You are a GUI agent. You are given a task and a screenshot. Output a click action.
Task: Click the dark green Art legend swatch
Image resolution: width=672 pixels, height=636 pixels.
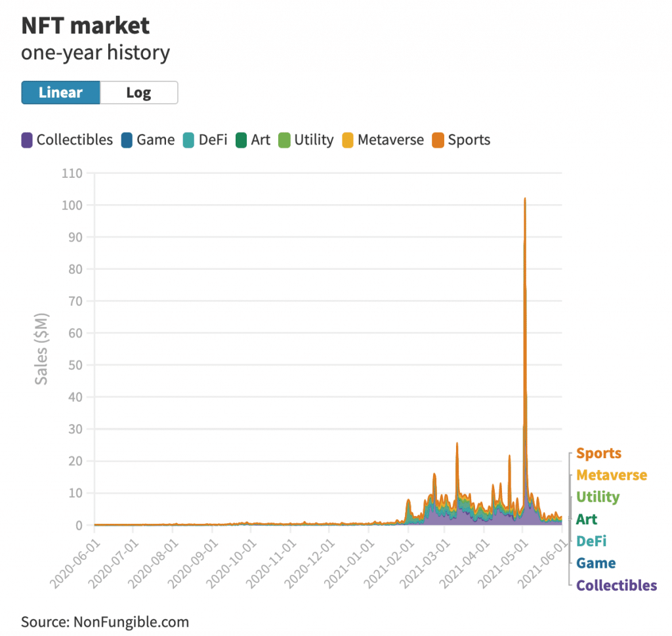point(241,140)
